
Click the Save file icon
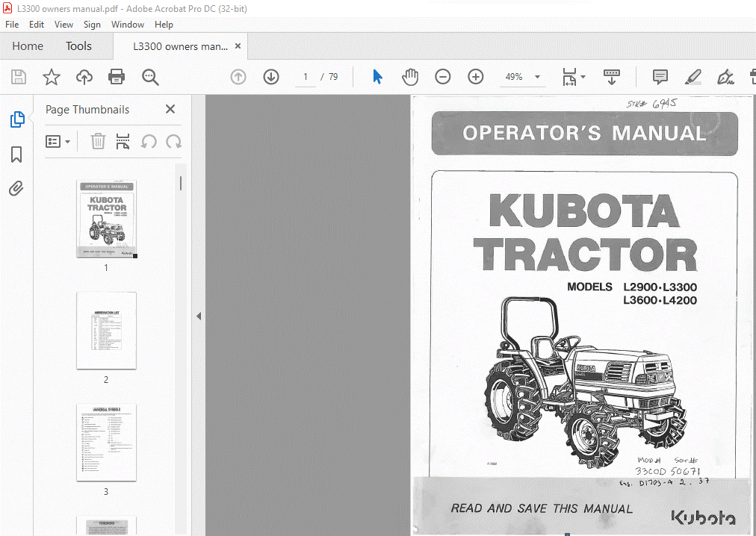point(19,77)
